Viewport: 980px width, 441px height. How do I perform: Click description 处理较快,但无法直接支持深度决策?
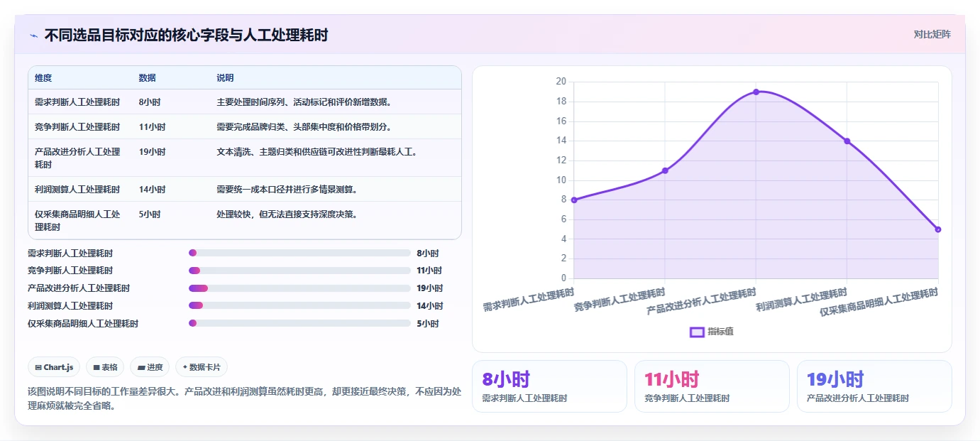click(287, 214)
